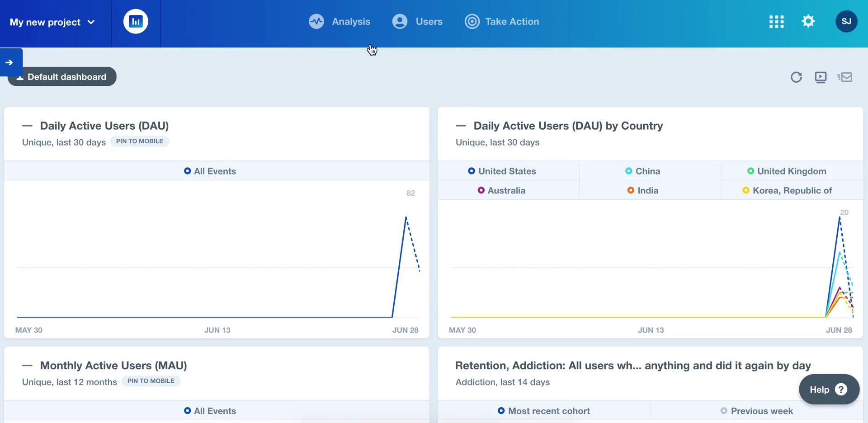Viewport: 868px width, 423px height.
Task: Expand the sidebar with arrow button
Action: click(11, 62)
